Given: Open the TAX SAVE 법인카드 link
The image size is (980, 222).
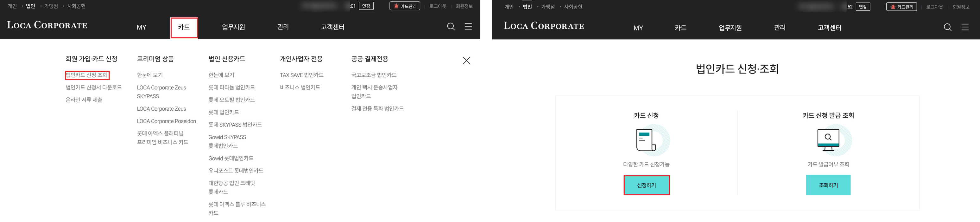Looking at the screenshot, I should pos(302,75).
